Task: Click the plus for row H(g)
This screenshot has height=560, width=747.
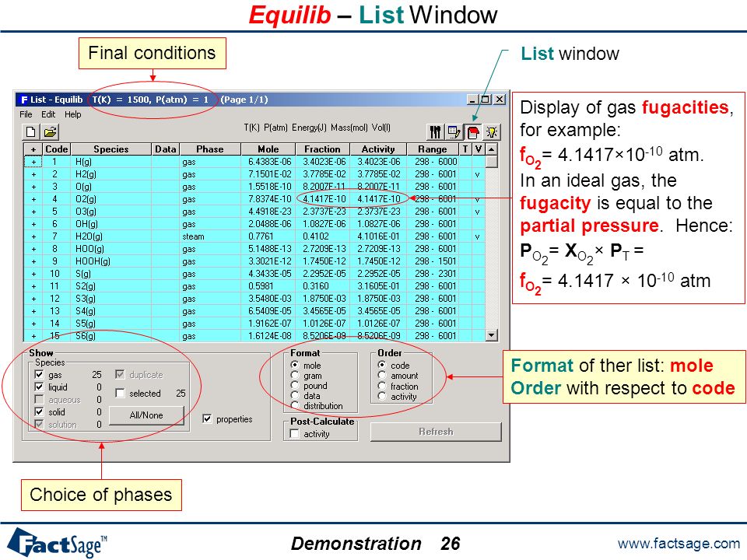Action: pos(33,162)
